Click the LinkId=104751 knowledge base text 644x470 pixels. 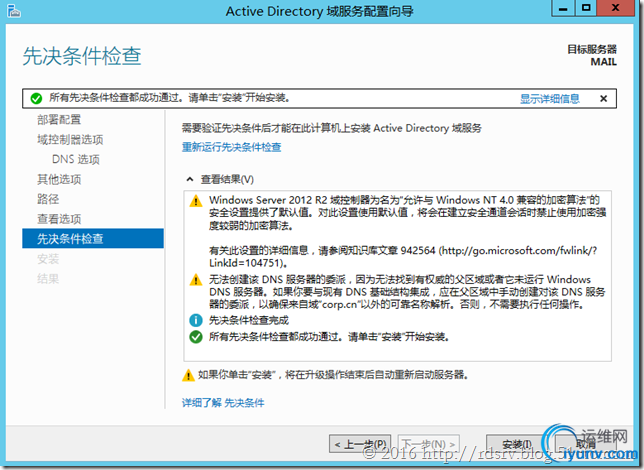(x=248, y=263)
